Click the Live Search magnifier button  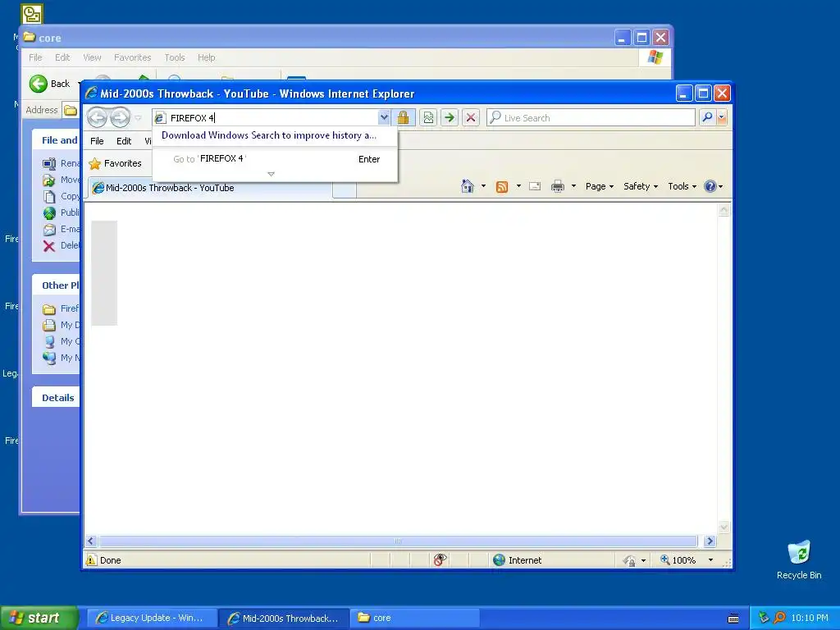(707, 116)
